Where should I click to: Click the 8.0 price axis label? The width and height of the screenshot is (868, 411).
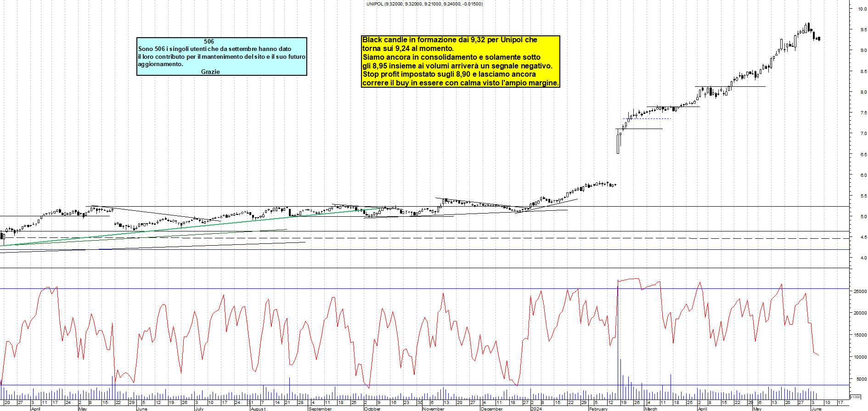[x=863, y=92]
